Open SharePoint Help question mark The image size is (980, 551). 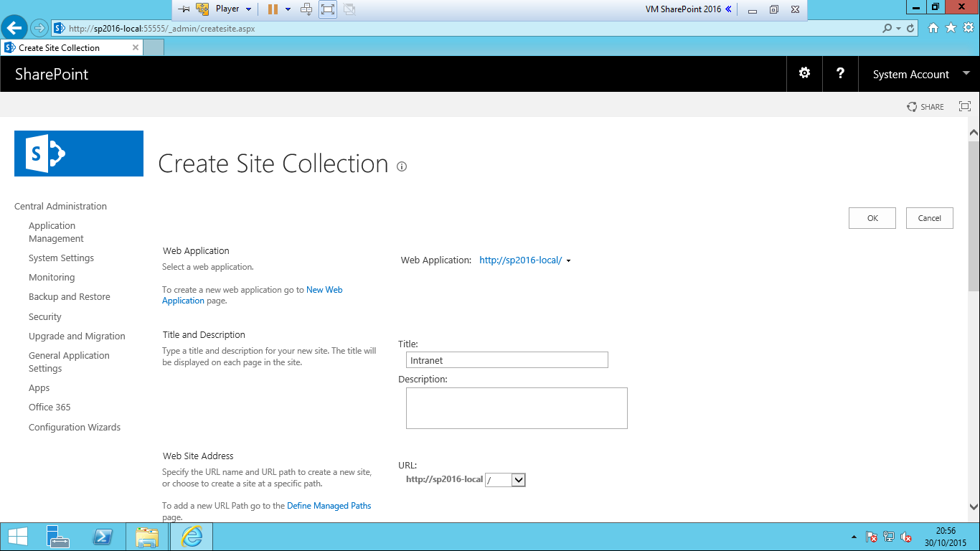[x=840, y=73]
